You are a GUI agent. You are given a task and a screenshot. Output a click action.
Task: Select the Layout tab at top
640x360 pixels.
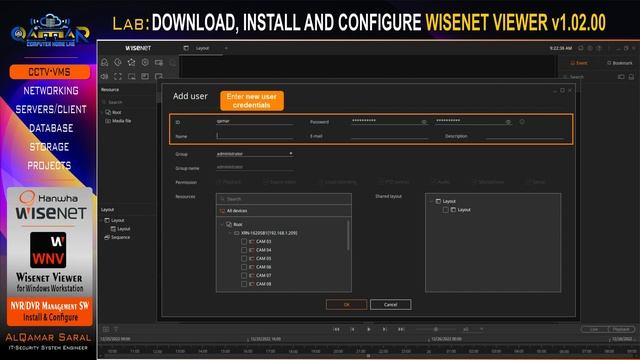202,48
